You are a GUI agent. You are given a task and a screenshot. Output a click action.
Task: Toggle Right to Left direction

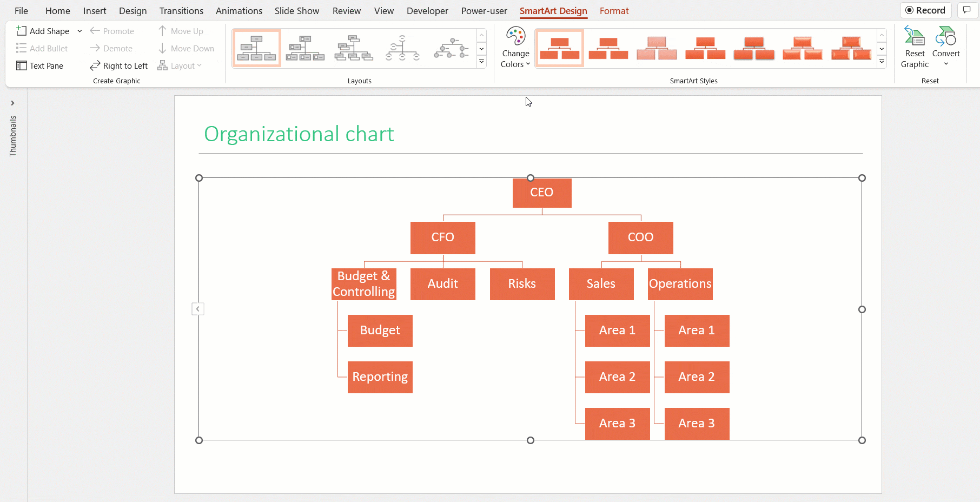[118, 65]
